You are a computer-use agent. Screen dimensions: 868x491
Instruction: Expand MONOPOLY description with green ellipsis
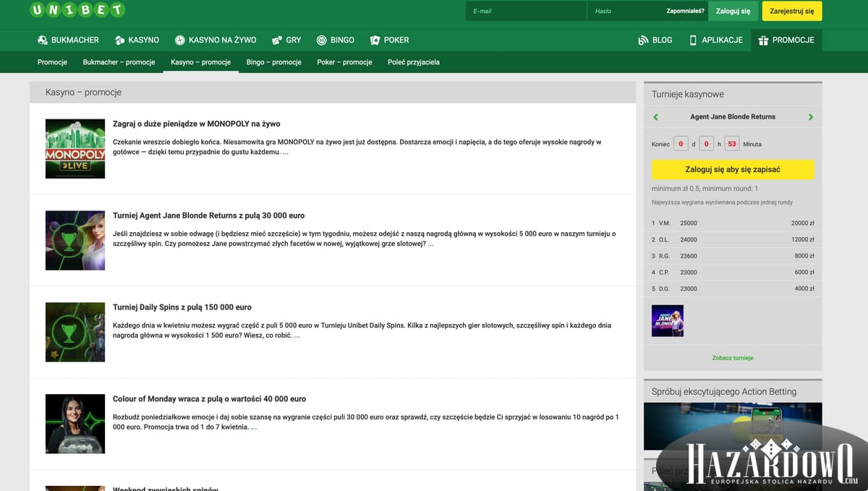(x=286, y=153)
